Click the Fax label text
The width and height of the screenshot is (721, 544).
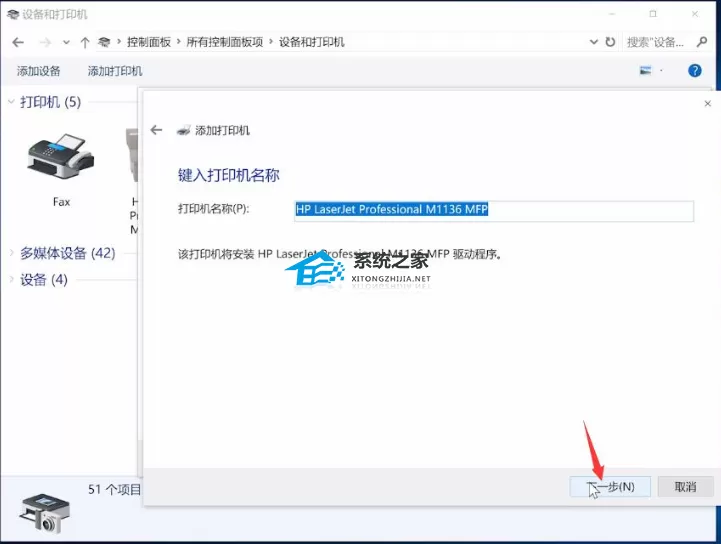coord(62,202)
